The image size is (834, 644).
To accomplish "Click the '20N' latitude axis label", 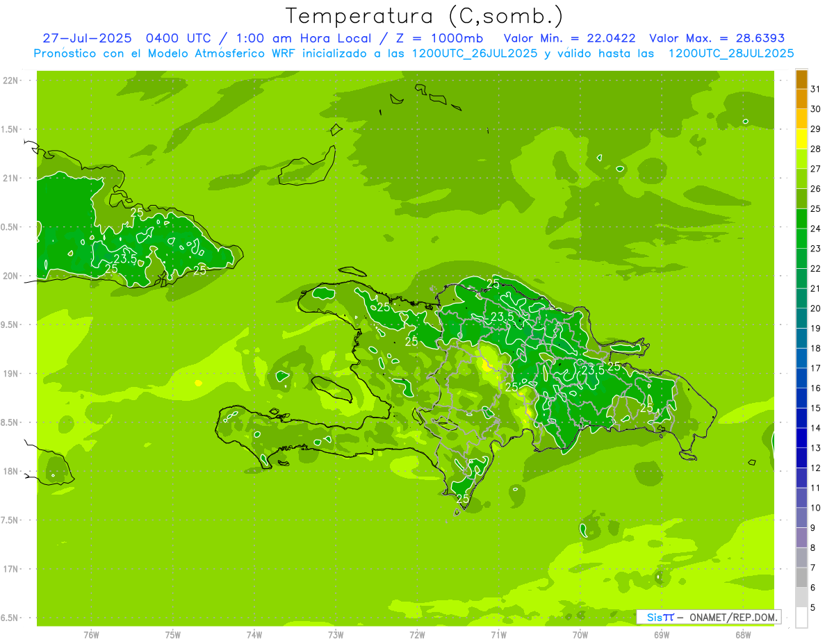I will pos(10,276).
